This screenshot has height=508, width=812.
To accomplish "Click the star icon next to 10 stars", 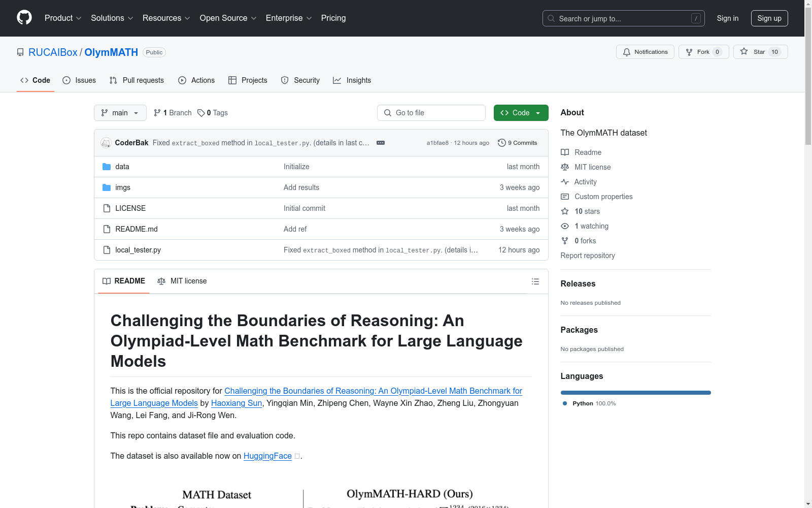I will (565, 211).
